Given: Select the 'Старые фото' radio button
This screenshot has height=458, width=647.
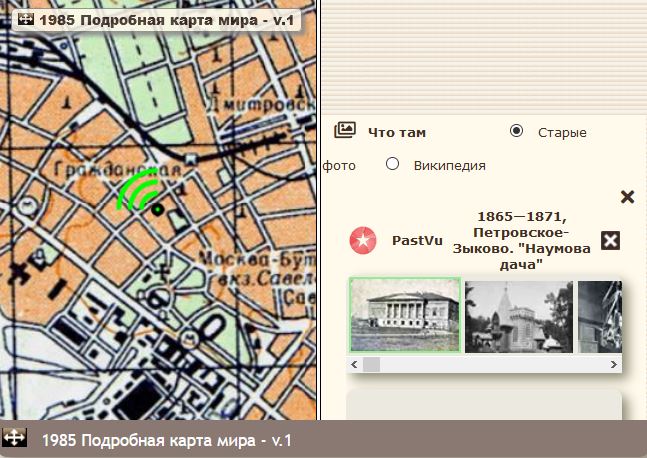Looking at the screenshot, I should [x=516, y=131].
